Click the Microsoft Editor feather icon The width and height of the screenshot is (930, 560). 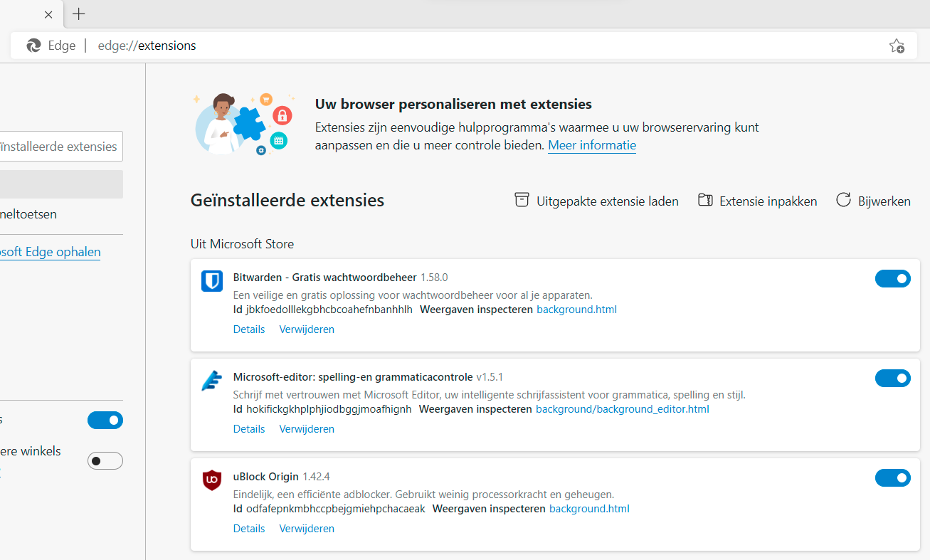tap(212, 381)
